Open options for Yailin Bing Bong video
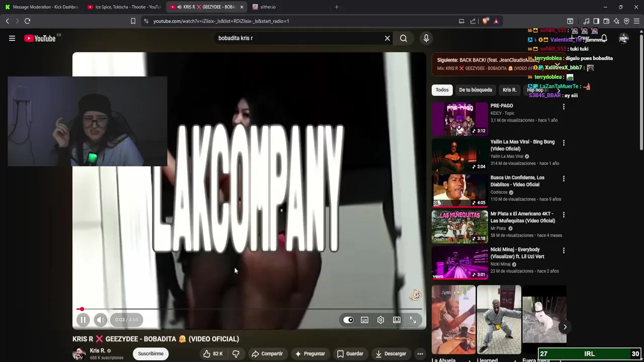The height and width of the screenshot is (362, 644). coord(563,143)
